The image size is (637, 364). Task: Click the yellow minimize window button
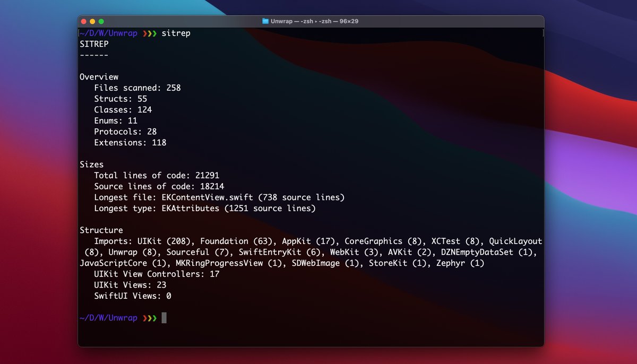point(92,21)
